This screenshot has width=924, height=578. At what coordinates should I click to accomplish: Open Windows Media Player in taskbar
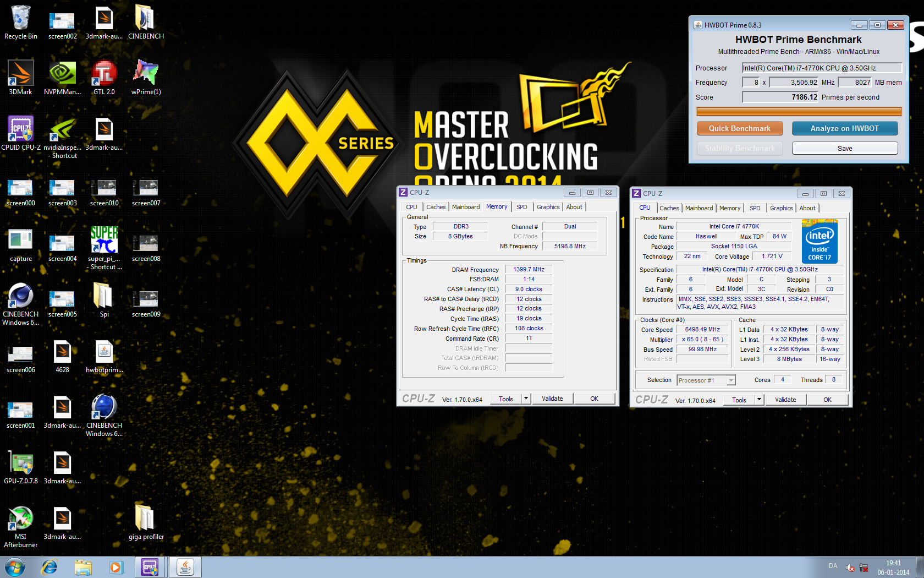116,567
